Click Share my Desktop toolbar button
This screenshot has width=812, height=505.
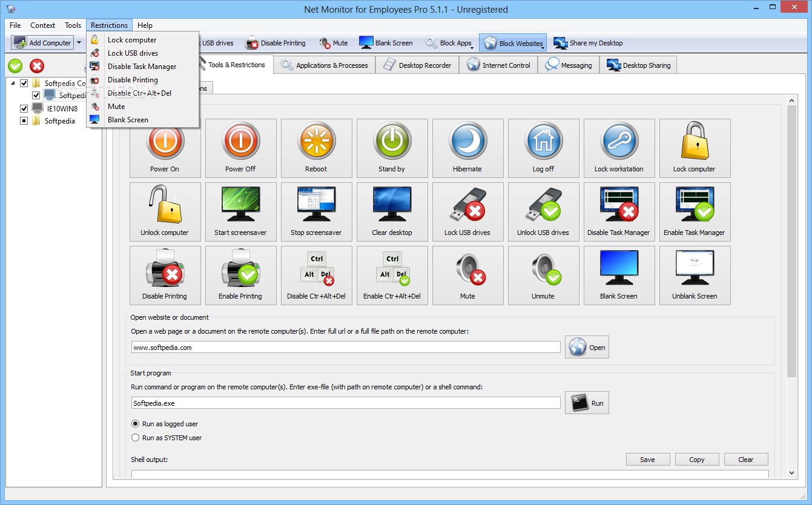[588, 43]
